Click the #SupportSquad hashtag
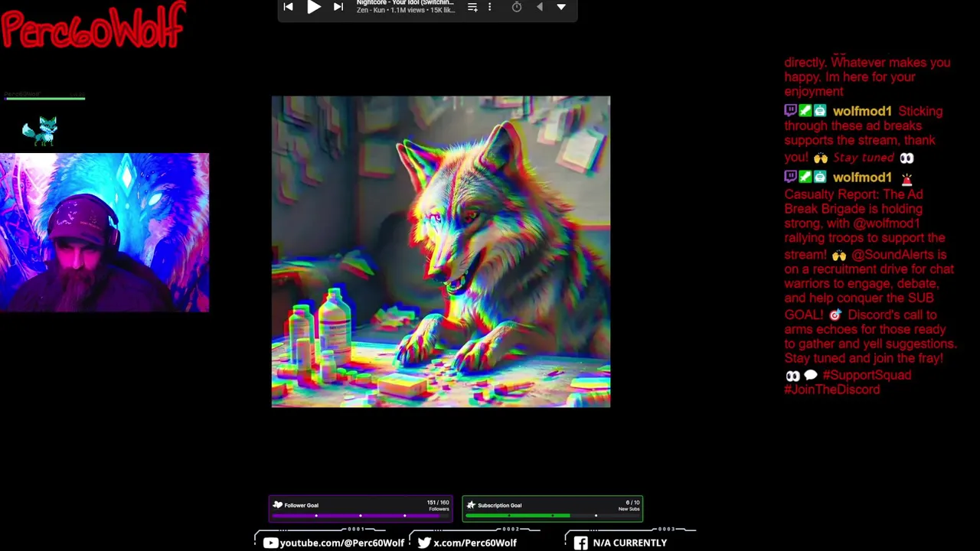This screenshot has height=551, width=980. (867, 375)
